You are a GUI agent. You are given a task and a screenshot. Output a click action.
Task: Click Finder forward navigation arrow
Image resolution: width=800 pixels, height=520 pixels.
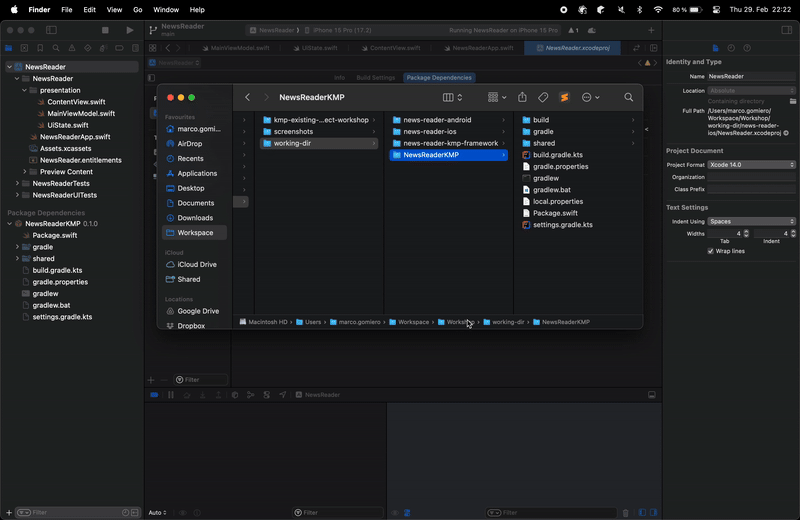(266, 97)
